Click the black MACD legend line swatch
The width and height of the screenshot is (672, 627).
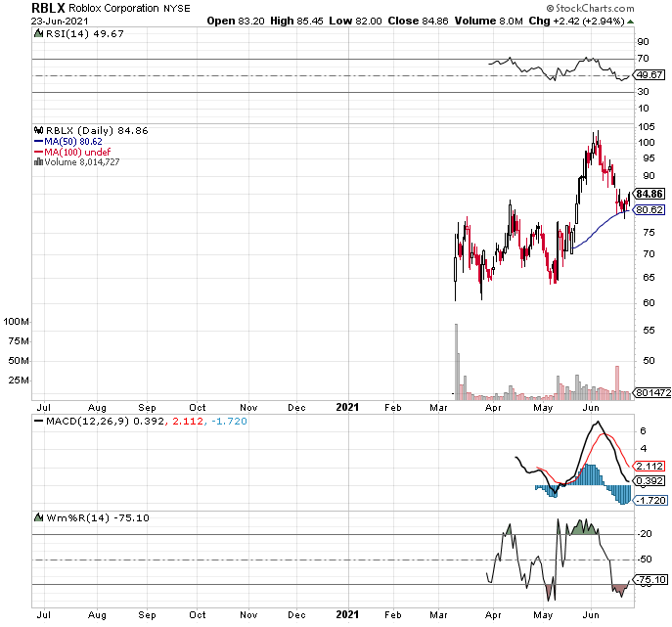click(x=38, y=422)
